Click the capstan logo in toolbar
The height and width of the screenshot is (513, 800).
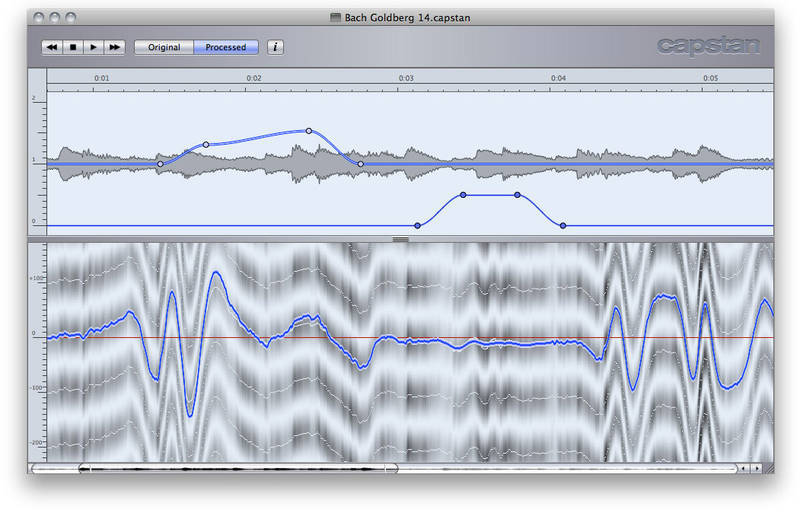(708, 46)
